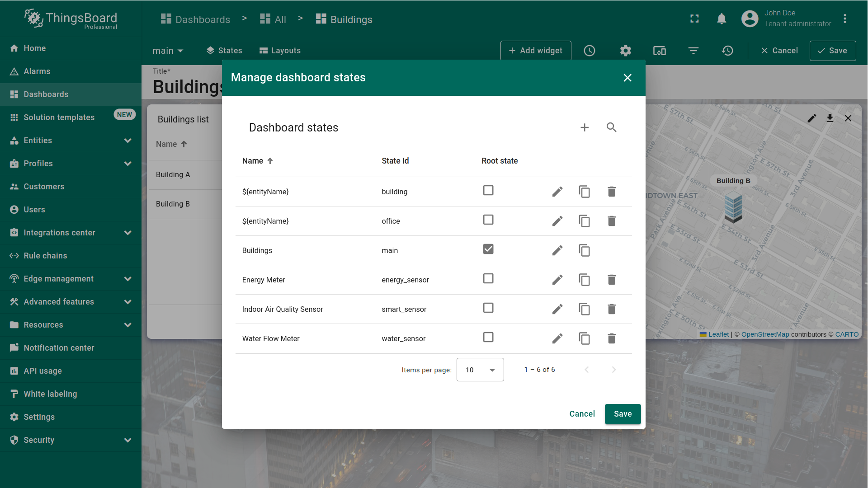This screenshot has height=488, width=868.
Task: Click the add new state plus icon
Action: (585, 127)
